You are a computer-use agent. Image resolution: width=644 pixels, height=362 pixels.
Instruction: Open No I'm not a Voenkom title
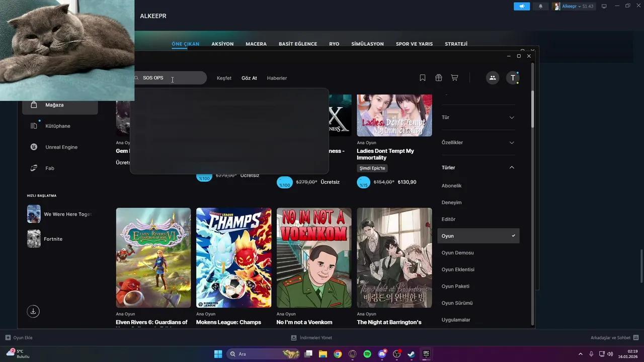(x=304, y=322)
